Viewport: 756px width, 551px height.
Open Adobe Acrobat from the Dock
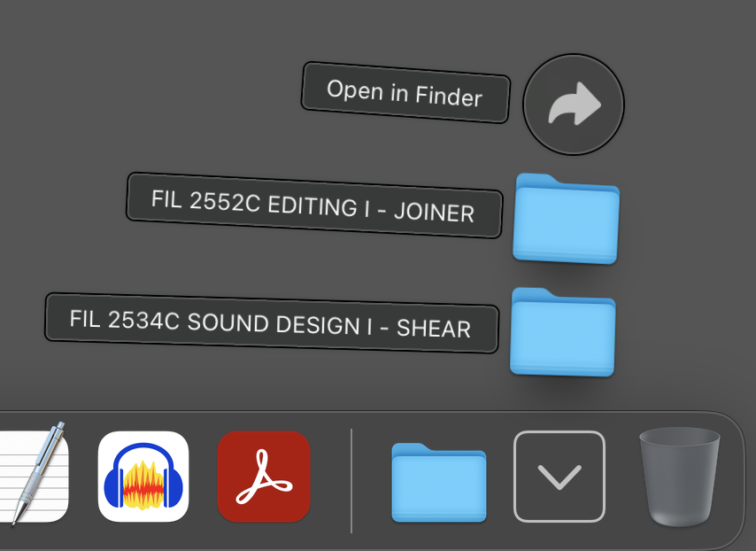click(264, 477)
